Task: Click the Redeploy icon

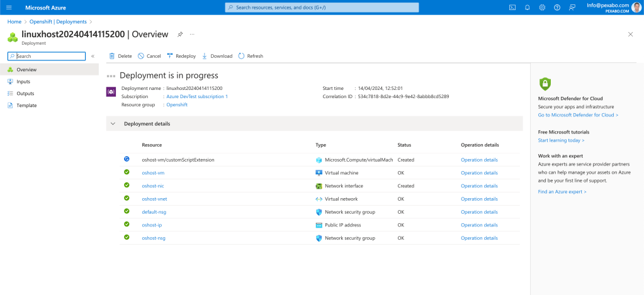Action: click(170, 56)
